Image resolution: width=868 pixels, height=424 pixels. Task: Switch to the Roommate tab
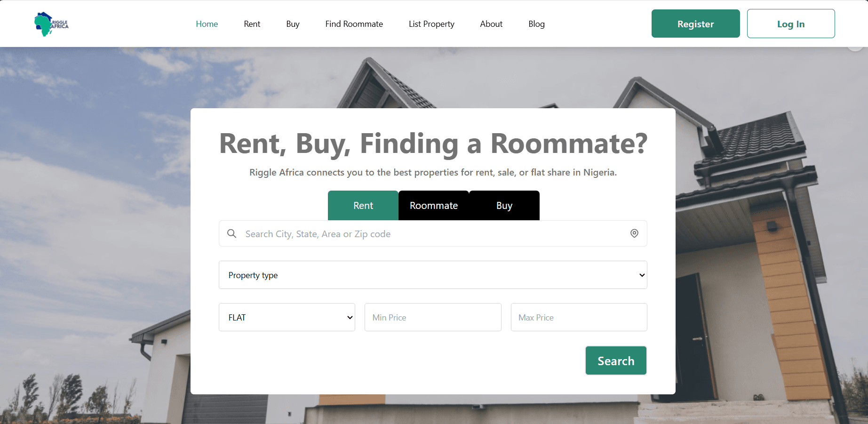pos(434,206)
